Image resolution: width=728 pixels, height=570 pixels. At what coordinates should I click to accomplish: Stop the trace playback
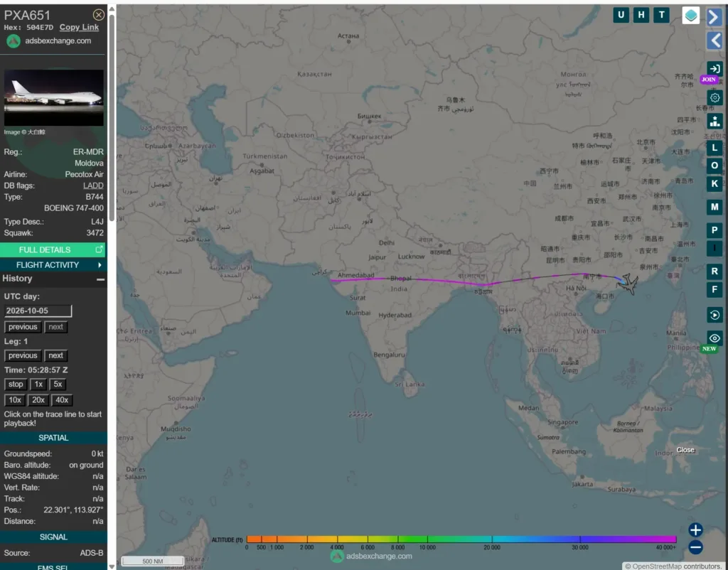tap(16, 385)
